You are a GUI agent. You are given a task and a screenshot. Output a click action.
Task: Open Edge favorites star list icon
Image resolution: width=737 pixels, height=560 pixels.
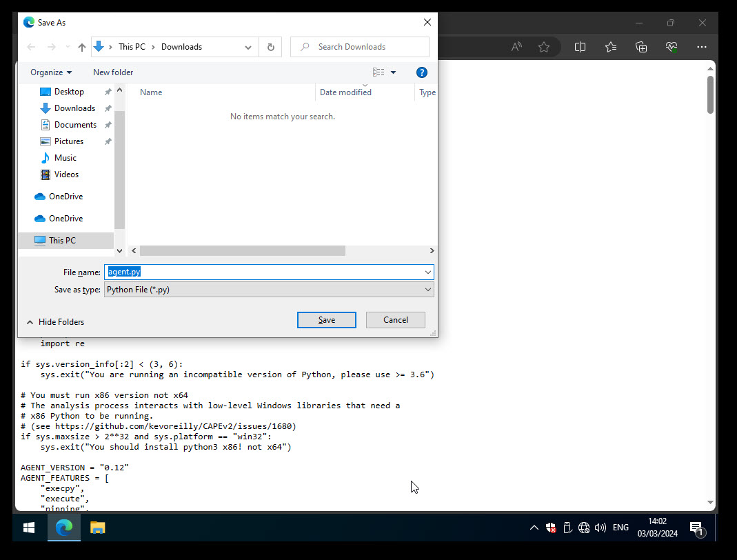[611, 47]
